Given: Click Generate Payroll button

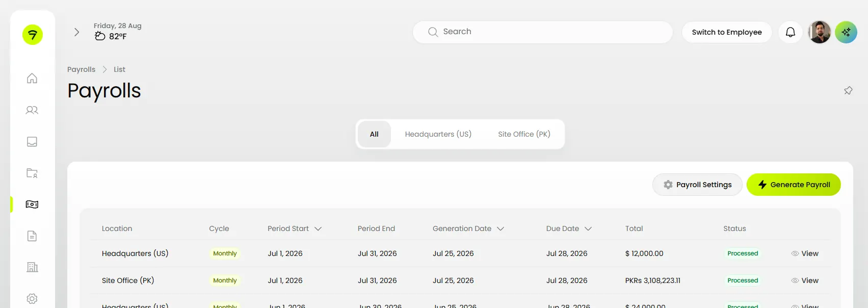Looking at the screenshot, I should click(x=794, y=185).
